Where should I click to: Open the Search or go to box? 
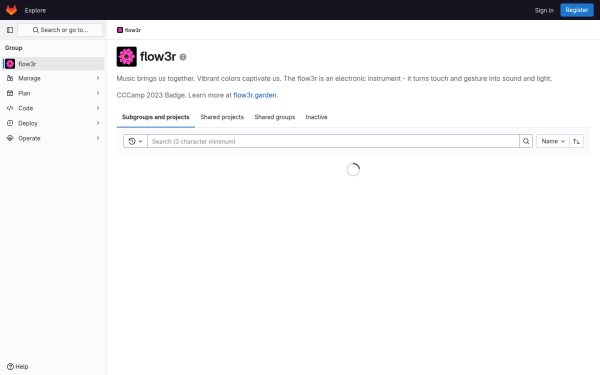point(60,30)
